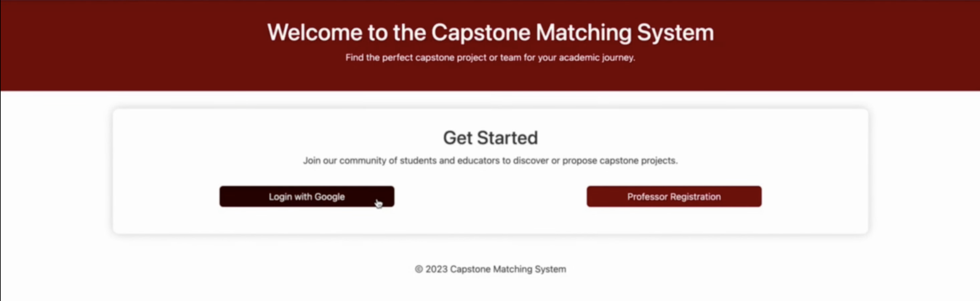Click '2023' in the footer copyright line

click(x=436, y=269)
